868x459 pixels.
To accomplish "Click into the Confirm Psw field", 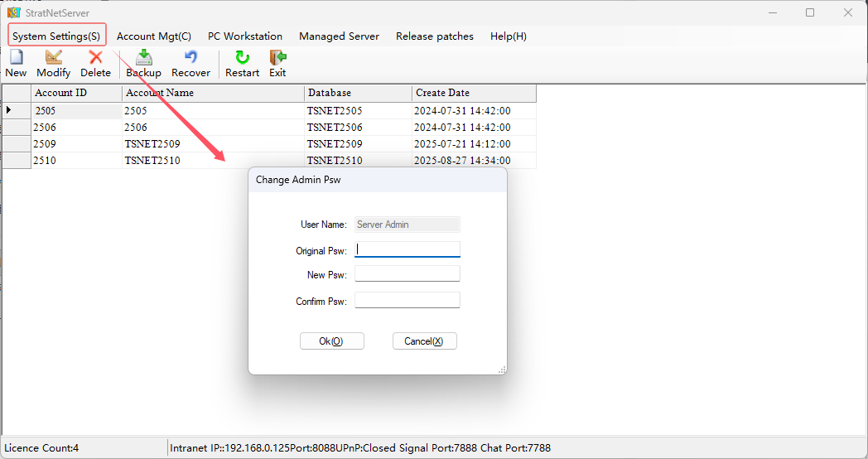I will coord(407,301).
